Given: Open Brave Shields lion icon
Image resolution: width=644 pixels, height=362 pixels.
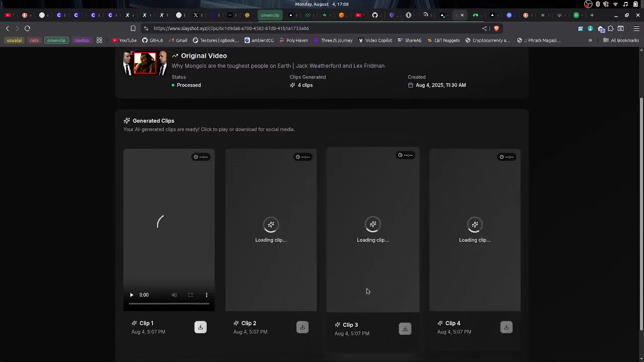Looking at the screenshot, I should [x=496, y=29].
